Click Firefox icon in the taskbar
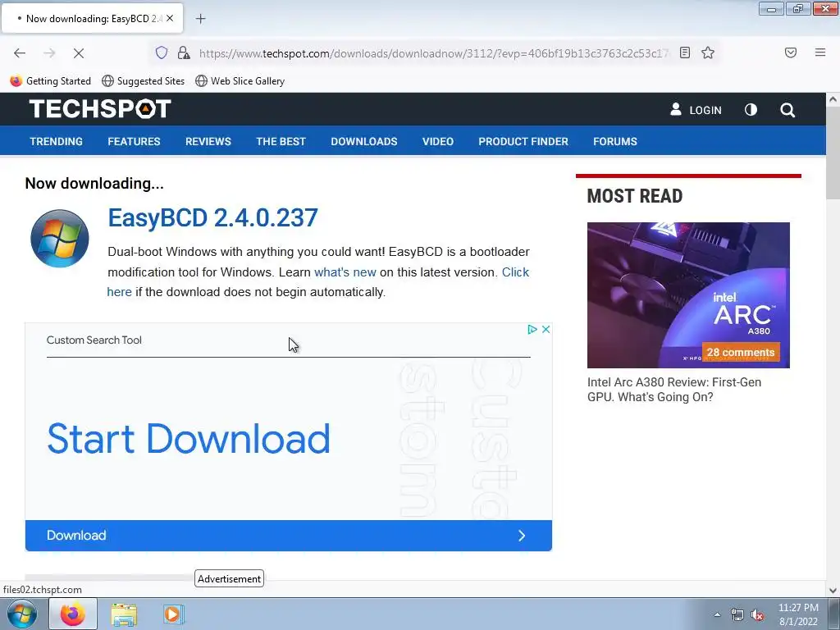 pos(73,614)
